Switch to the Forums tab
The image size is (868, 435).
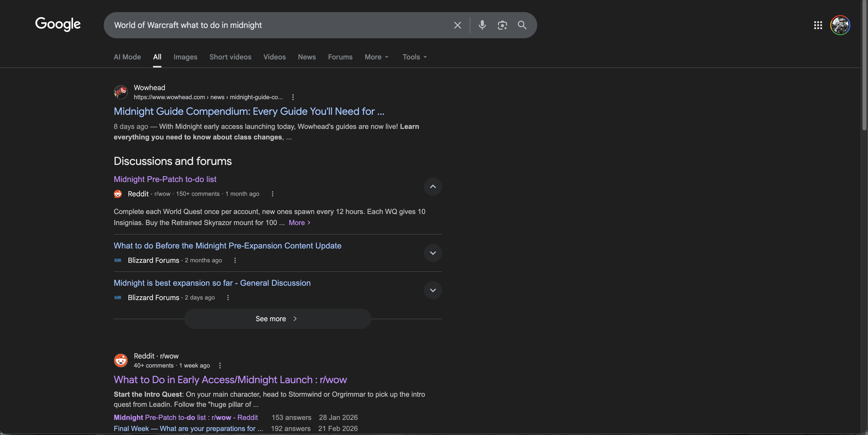coord(340,57)
